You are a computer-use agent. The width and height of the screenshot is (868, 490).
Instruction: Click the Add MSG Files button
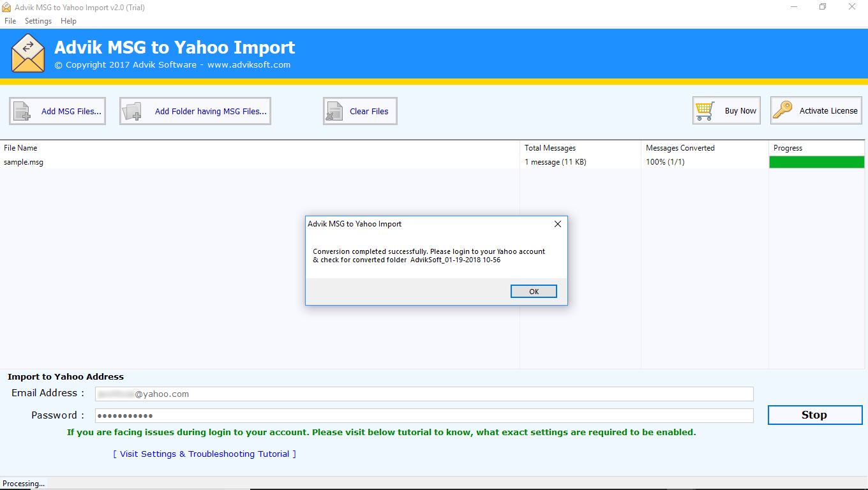57,111
